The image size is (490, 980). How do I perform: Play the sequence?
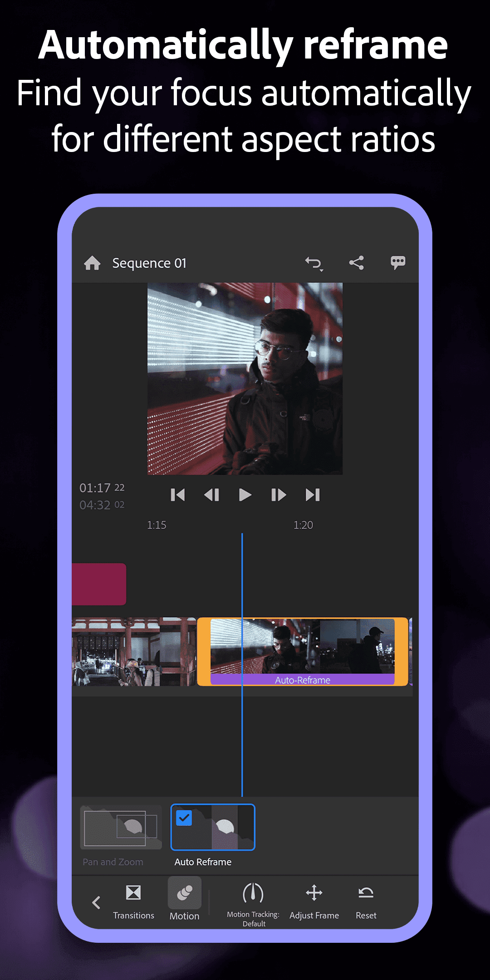pyautogui.click(x=245, y=495)
